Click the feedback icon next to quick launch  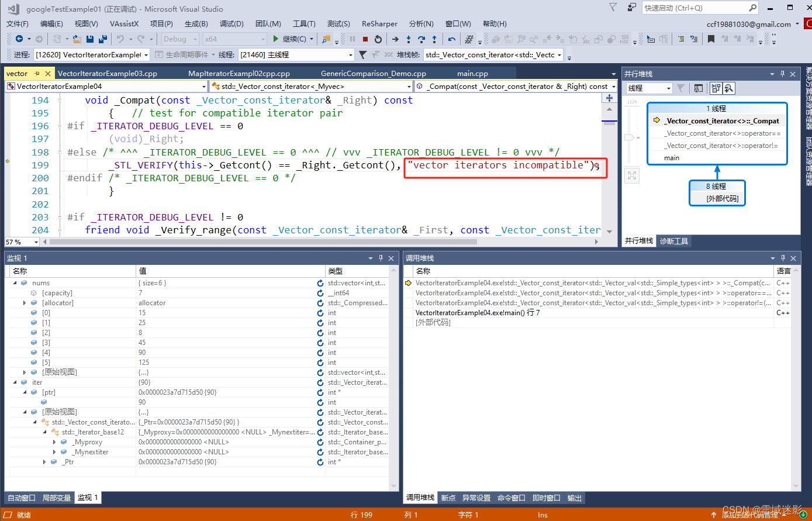[x=631, y=8]
